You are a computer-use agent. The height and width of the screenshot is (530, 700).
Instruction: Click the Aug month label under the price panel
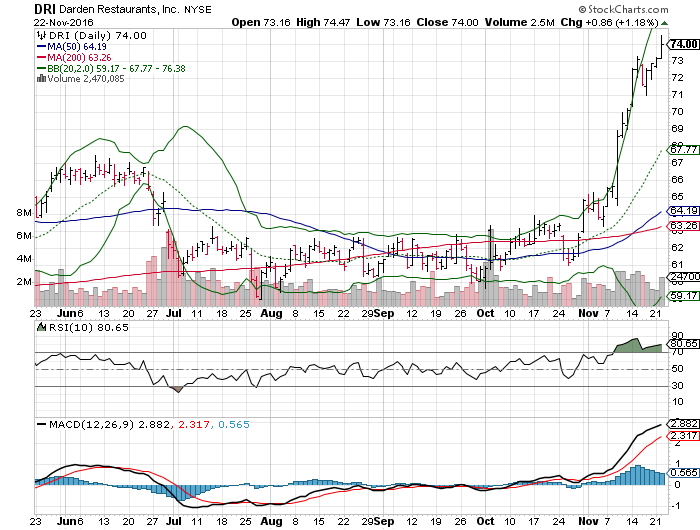pos(271,313)
